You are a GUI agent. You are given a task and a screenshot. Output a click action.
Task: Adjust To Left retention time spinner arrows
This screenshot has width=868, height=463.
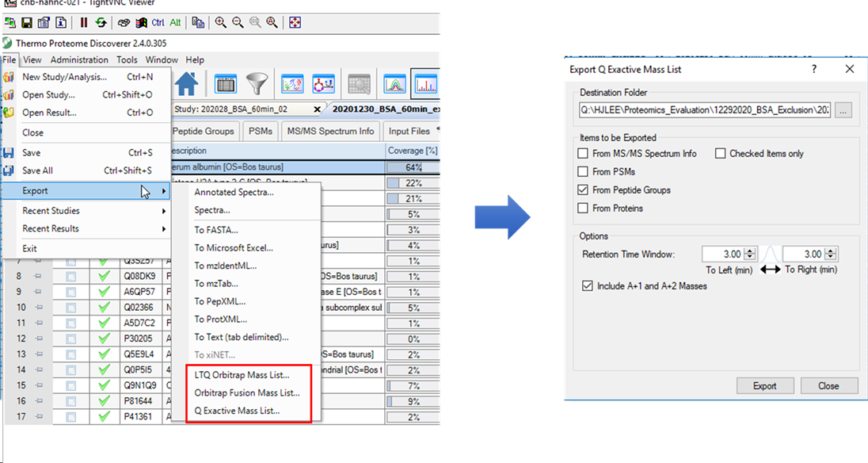(750, 254)
